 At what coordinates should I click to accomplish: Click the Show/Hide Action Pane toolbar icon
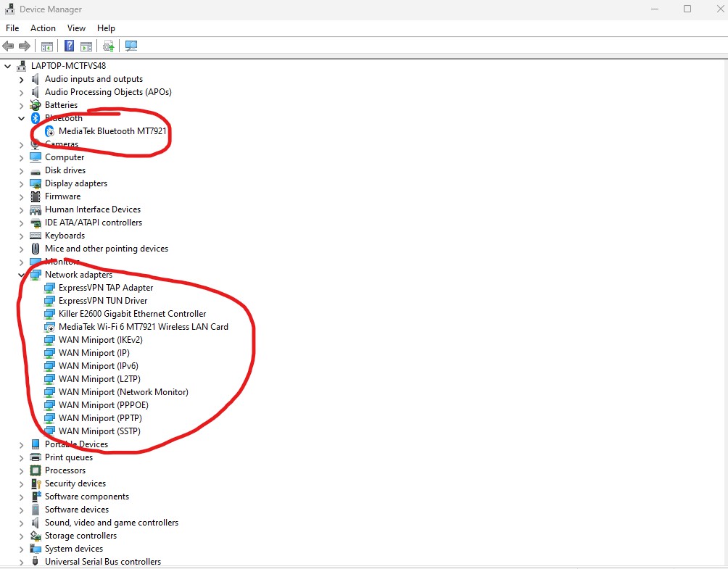click(x=86, y=46)
